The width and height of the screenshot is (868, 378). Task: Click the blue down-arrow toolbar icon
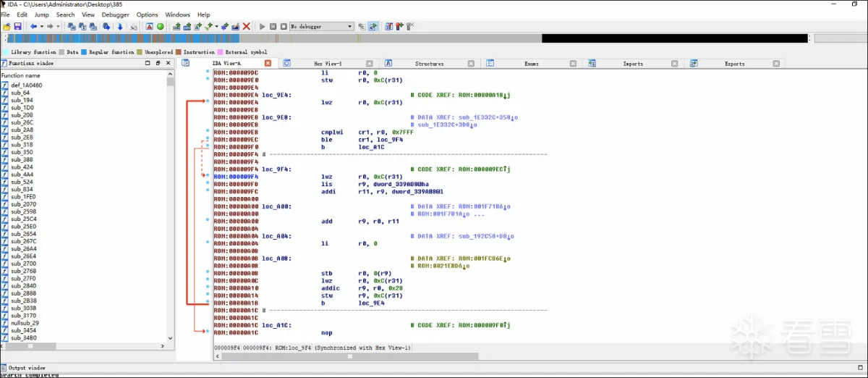pyautogui.click(x=119, y=27)
